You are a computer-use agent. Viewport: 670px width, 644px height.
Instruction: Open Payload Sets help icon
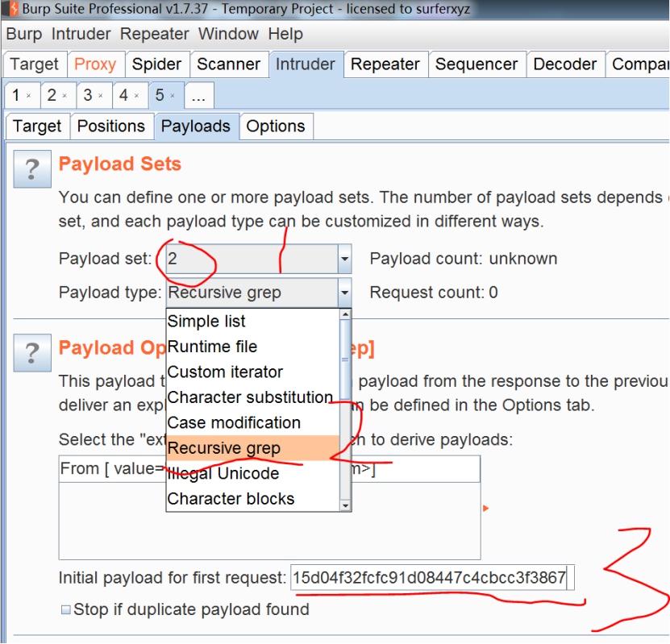[32, 168]
